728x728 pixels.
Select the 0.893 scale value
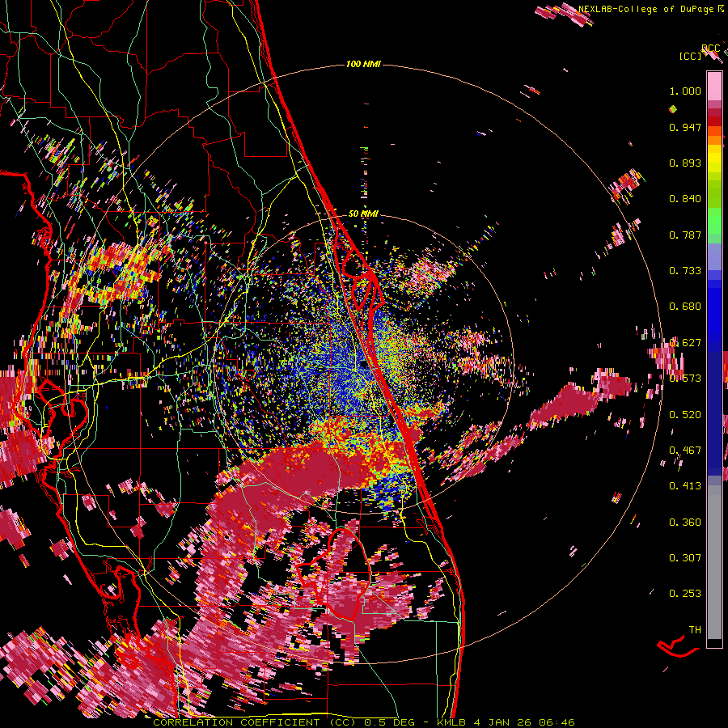(685, 163)
